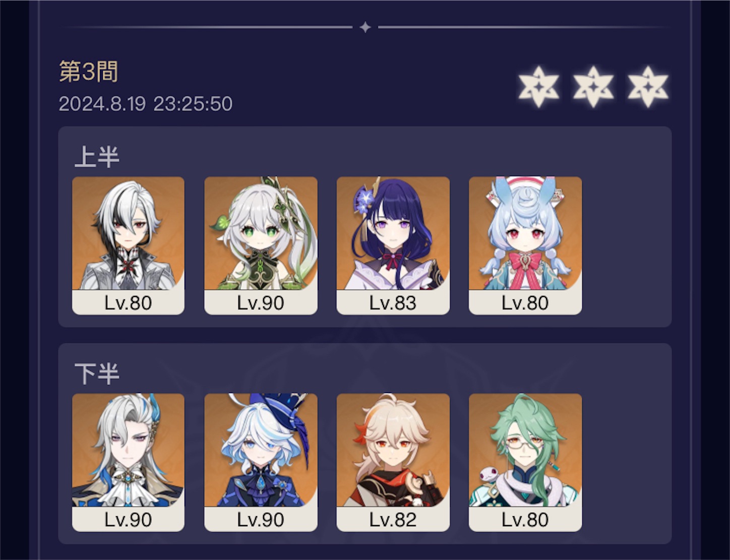Viewport: 730px width, 560px height.
Task: Select the white-black haired character portrait Lv.80
Action: pyautogui.click(x=128, y=245)
